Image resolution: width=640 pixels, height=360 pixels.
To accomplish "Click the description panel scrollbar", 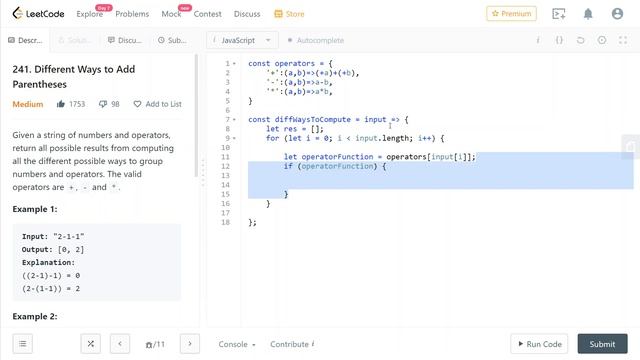I will 196,116.
